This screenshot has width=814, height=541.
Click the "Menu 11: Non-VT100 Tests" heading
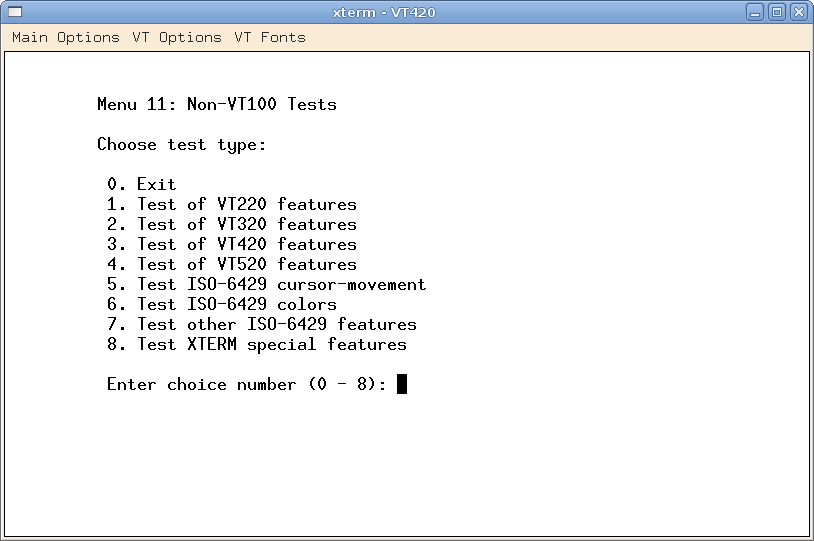[x=217, y=104]
